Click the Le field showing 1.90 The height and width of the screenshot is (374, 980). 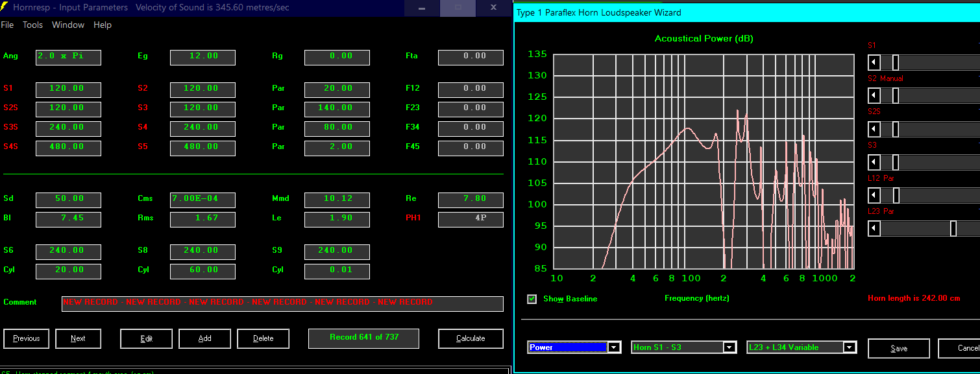coord(337,219)
